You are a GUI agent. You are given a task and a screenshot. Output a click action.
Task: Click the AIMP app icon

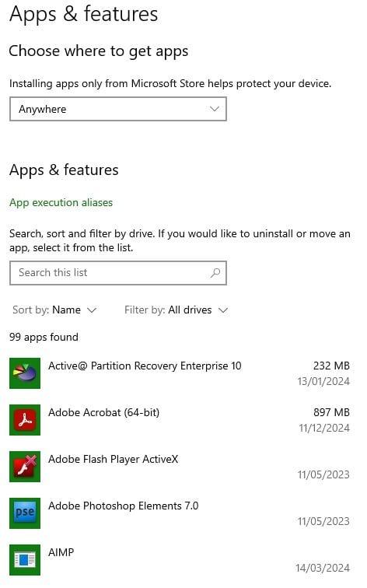(25, 560)
